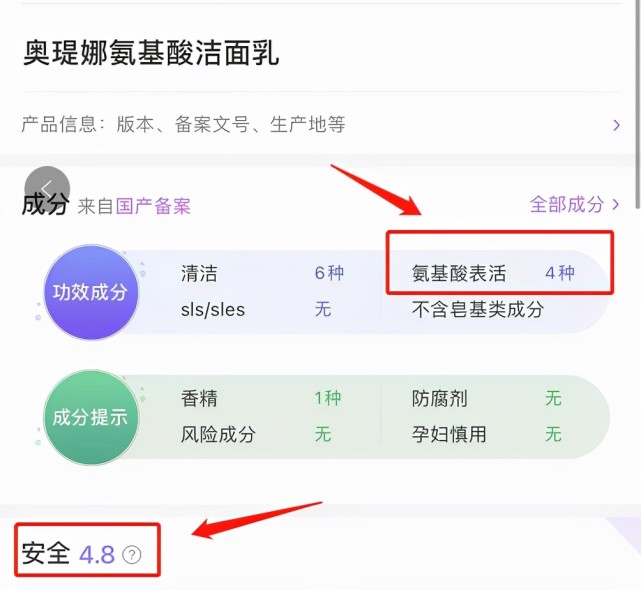Image resolution: width=641 pixels, height=590 pixels.
Task: Tap the gray back arrow circle
Action: click(x=47, y=188)
